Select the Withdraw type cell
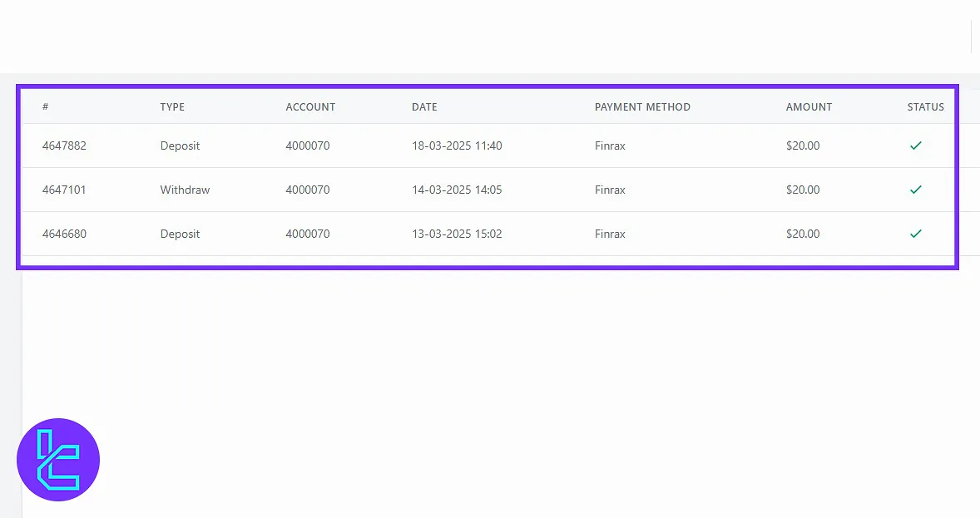 tap(185, 190)
